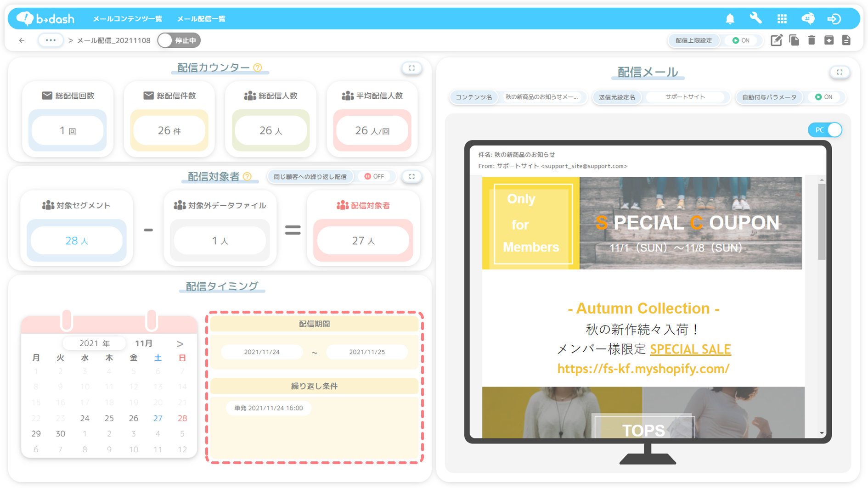Click the preview scrollbar down arrow

coord(822,433)
